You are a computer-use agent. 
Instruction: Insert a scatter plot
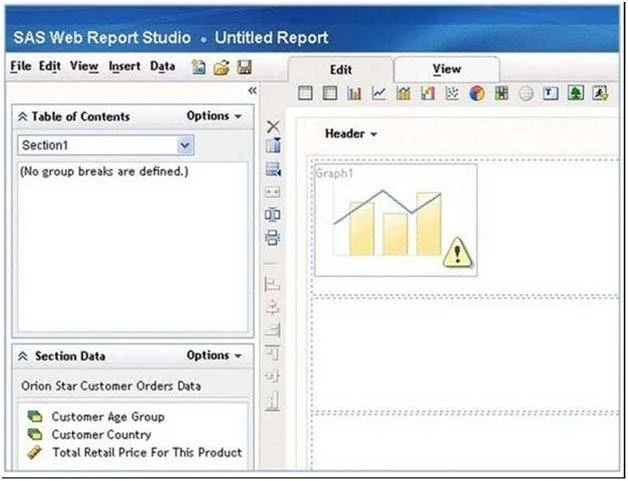click(x=452, y=93)
